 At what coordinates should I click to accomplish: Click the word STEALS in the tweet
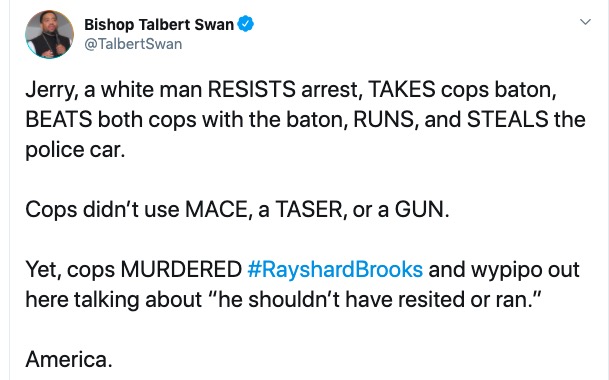[x=507, y=119]
